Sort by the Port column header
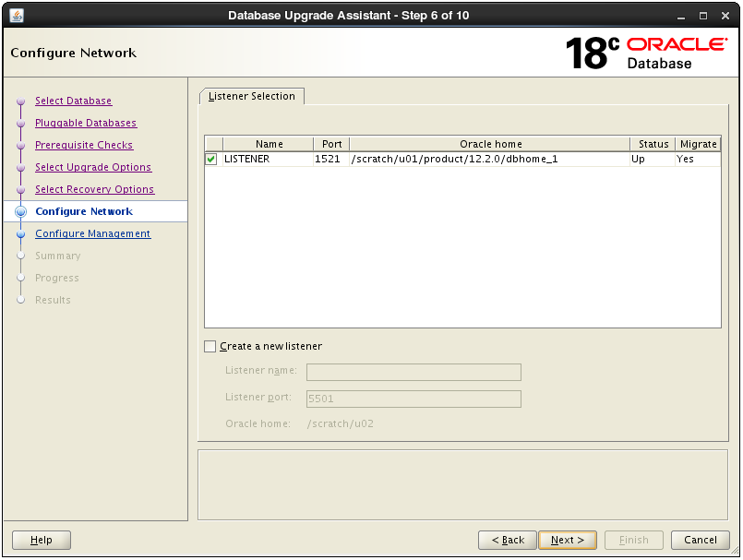The width and height of the screenshot is (743, 560). [x=331, y=144]
